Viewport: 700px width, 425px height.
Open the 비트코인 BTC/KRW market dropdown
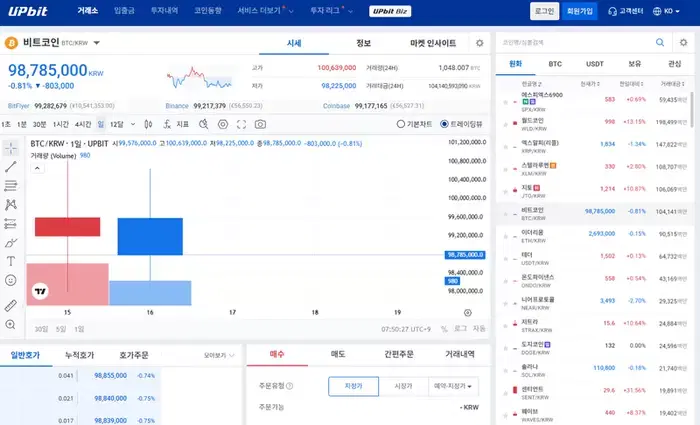coord(97,43)
